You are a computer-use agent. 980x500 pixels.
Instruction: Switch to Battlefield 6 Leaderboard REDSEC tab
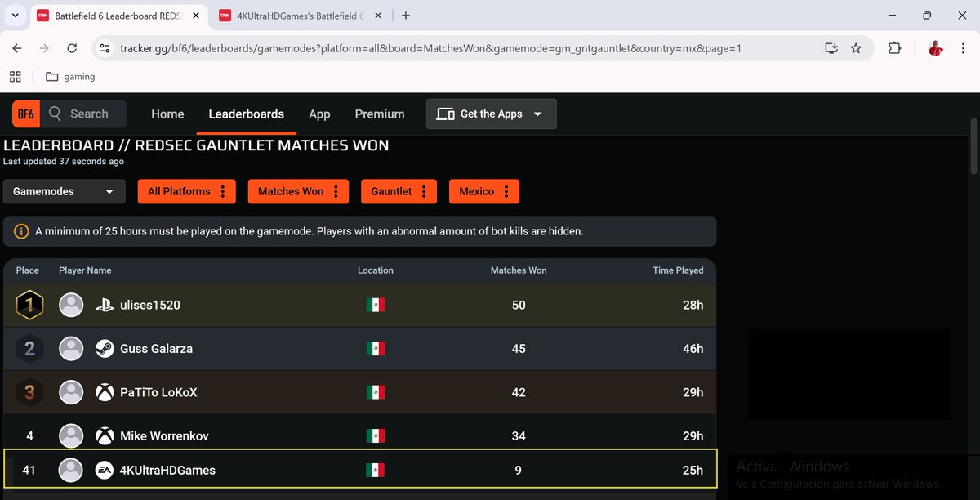click(x=120, y=16)
